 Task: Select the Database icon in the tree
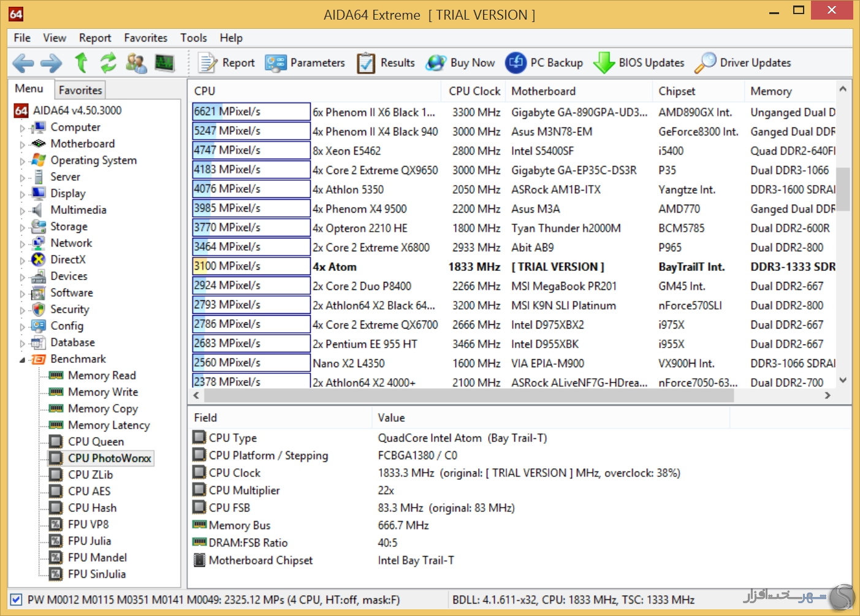pyautogui.click(x=38, y=342)
